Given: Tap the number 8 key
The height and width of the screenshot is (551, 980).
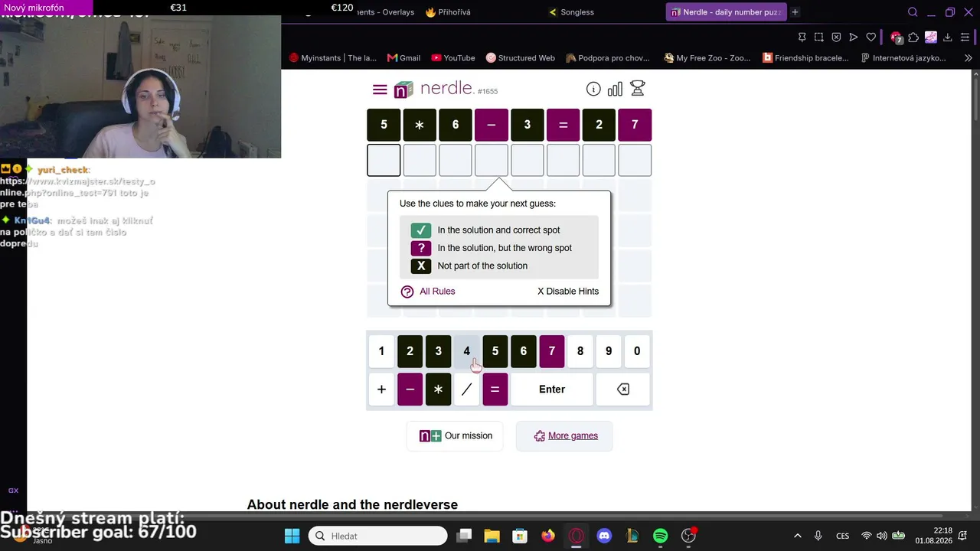Looking at the screenshot, I should pos(580,351).
